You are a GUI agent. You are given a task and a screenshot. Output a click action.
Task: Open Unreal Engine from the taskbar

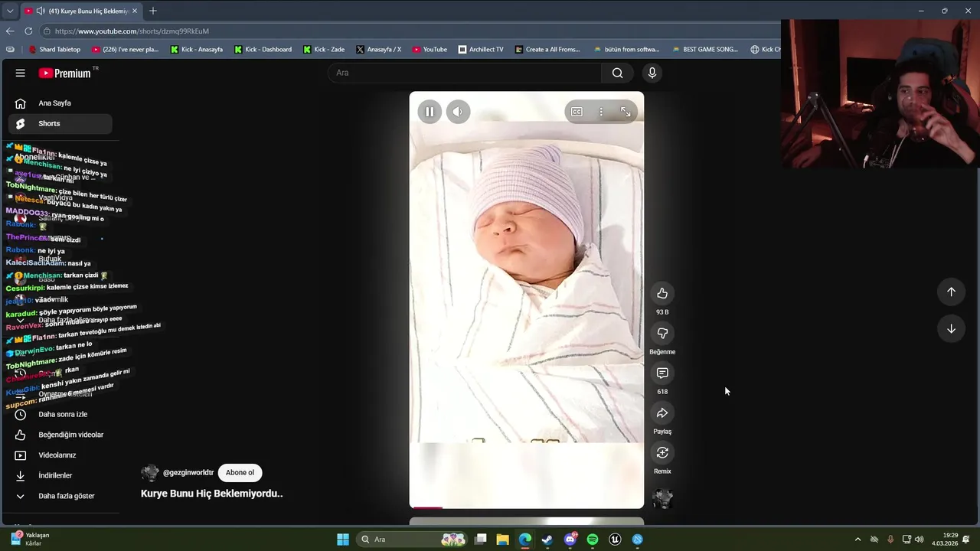[x=615, y=540]
